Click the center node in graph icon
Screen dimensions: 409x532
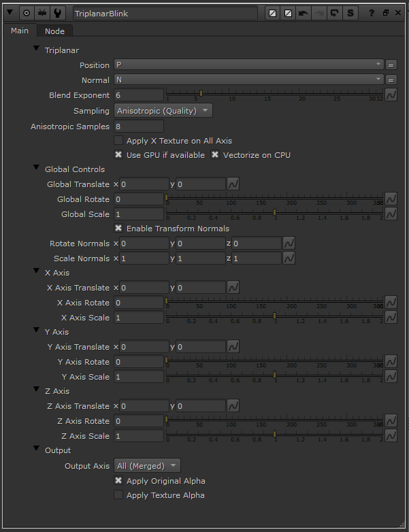coord(27,13)
